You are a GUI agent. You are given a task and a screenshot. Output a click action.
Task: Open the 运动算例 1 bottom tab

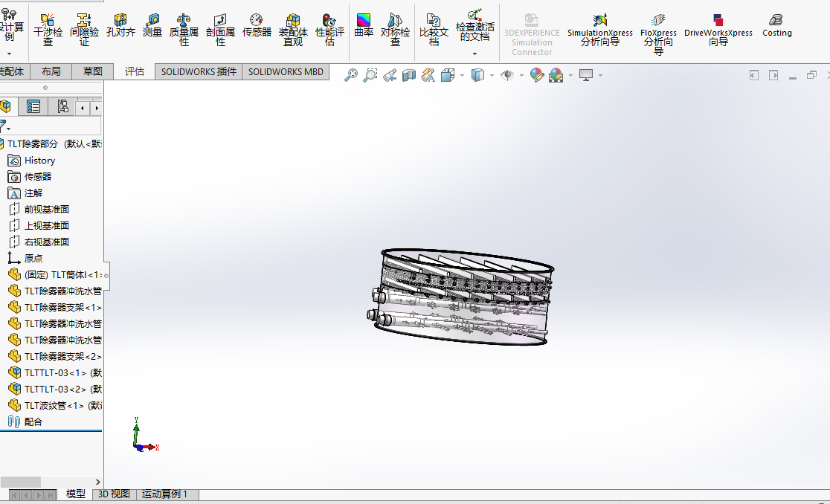pos(164,494)
